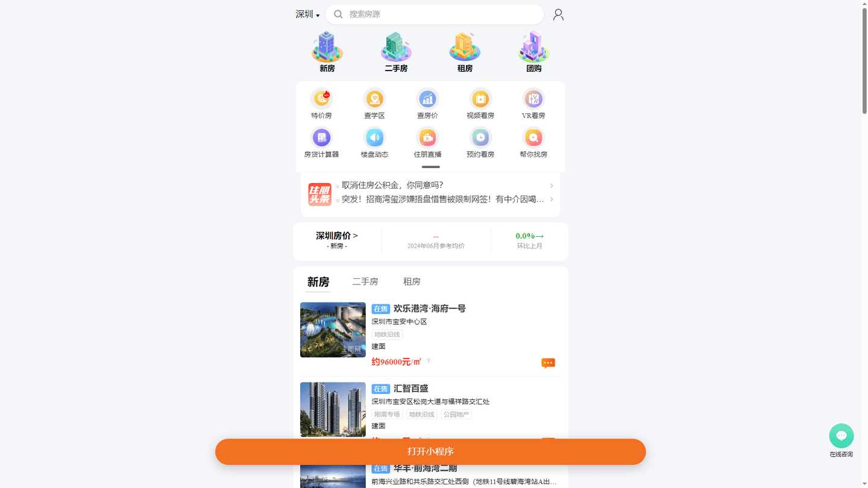Tap the 特价房 icon
This screenshot has height=488, width=868.
pos(321,98)
